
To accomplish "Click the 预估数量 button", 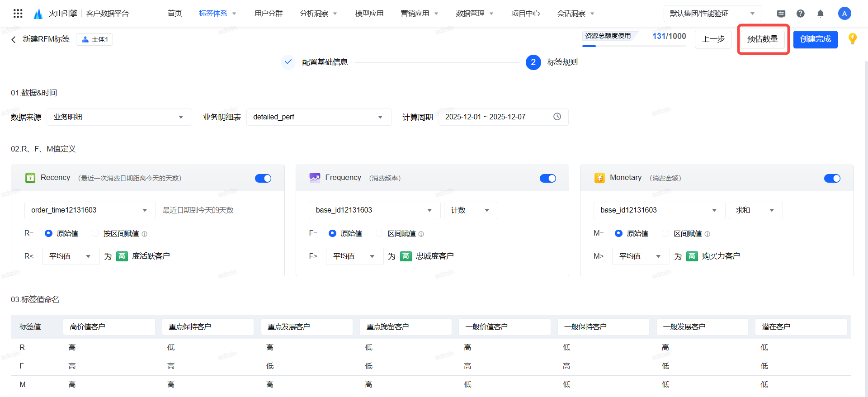I will [762, 39].
